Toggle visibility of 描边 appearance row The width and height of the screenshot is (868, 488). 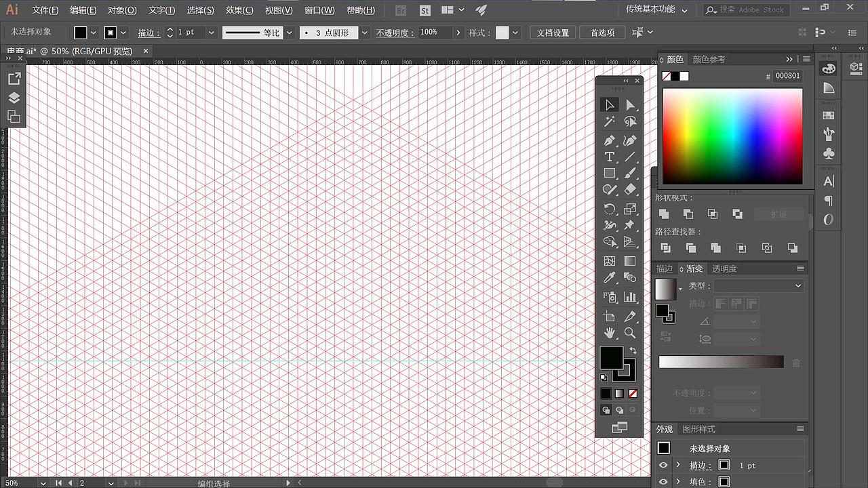click(663, 465)
